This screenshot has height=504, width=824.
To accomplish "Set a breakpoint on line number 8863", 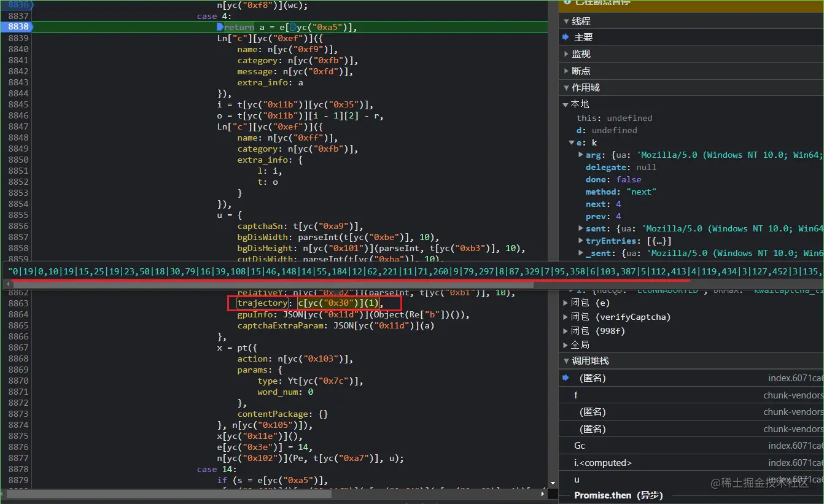I will pyautogui.click(x=18, y=303).
